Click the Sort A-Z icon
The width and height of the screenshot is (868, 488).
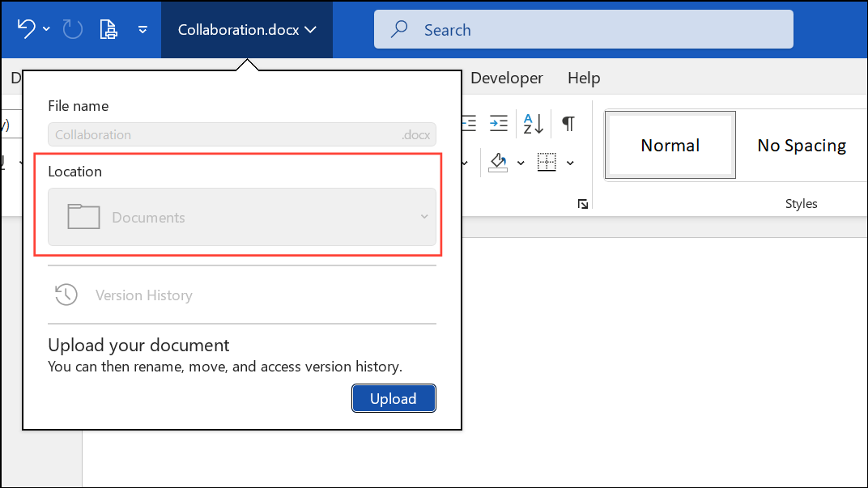[x=533, y=123]
